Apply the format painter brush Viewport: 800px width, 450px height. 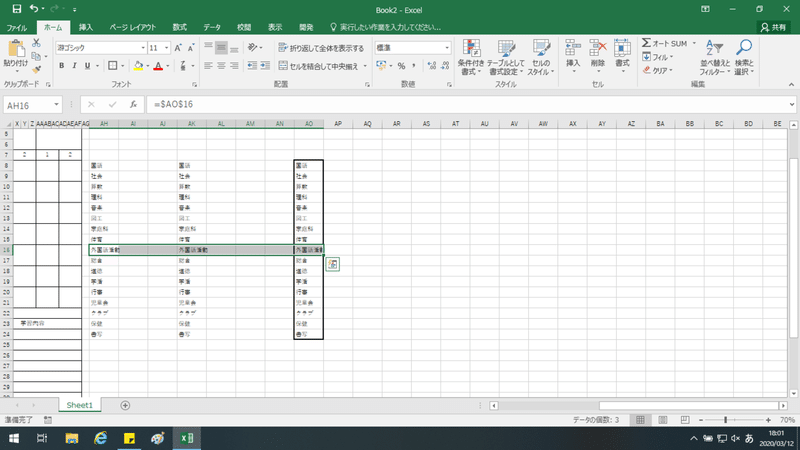click(36, 69)
